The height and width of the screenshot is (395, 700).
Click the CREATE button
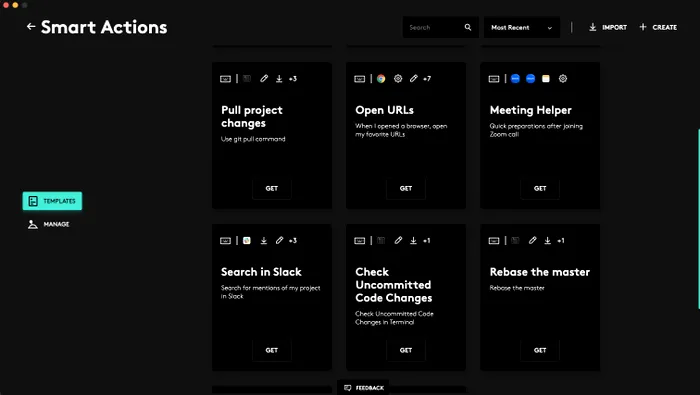(x=658, y=27)
